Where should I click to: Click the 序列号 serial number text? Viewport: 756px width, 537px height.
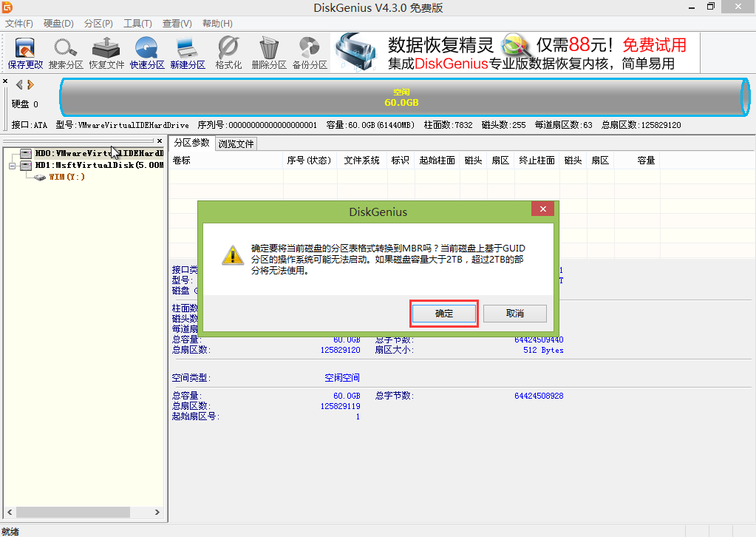[257, 125]
